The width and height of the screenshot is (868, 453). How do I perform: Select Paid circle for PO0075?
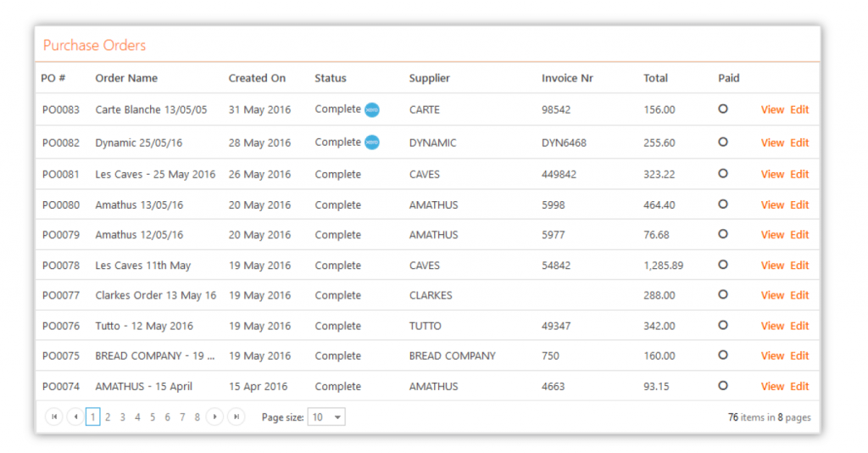click(x=723, y=355)
